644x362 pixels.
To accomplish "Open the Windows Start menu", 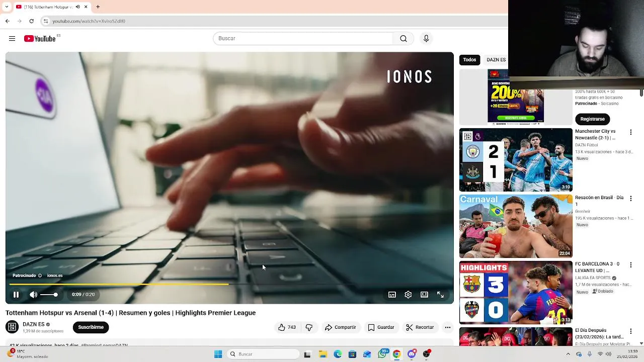I will point(218,354).
